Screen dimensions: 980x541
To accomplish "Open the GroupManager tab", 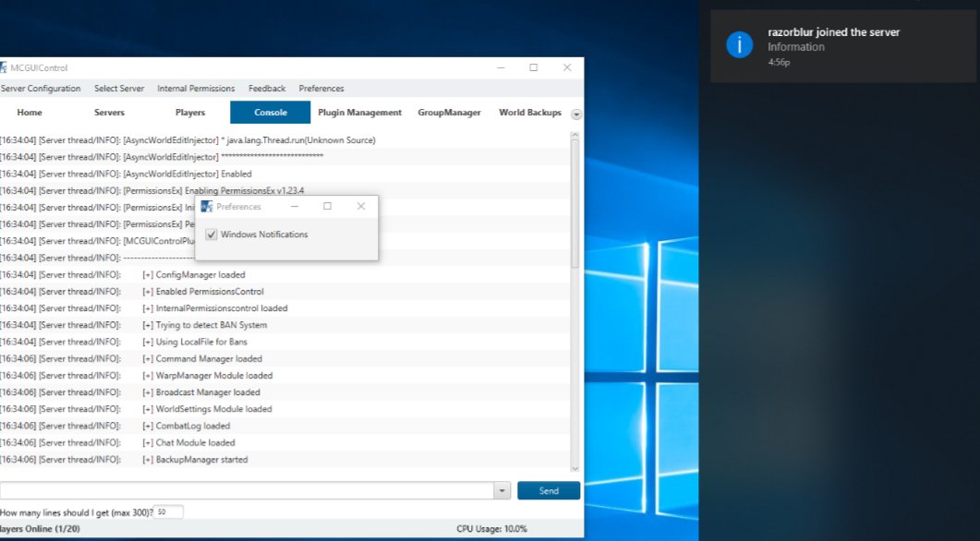I will (x=449, y=113).
